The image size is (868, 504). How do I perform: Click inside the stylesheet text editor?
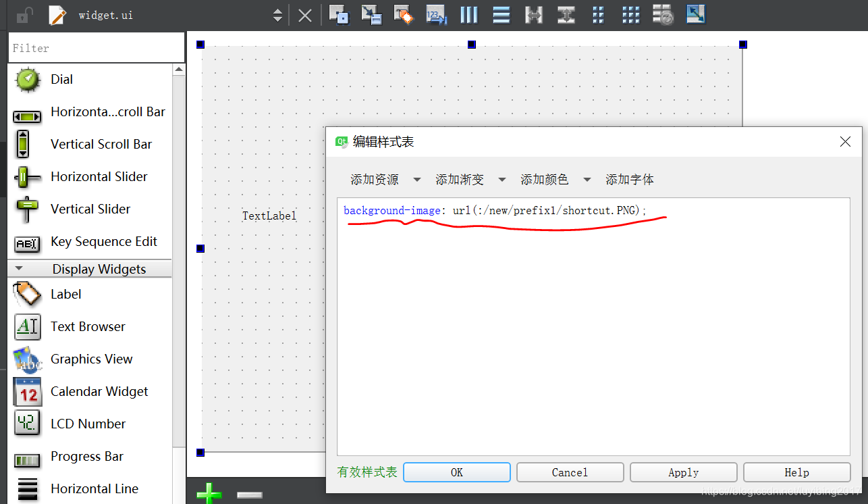pos(593,327)
